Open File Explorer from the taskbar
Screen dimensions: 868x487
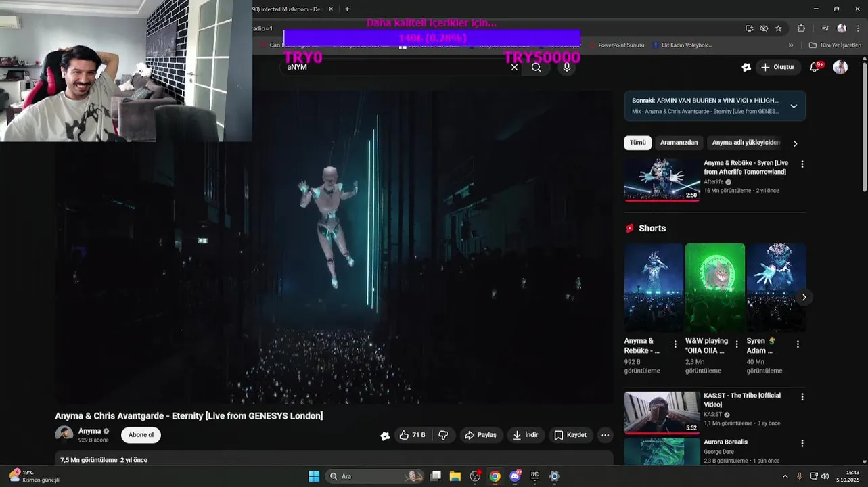point(455,476)
